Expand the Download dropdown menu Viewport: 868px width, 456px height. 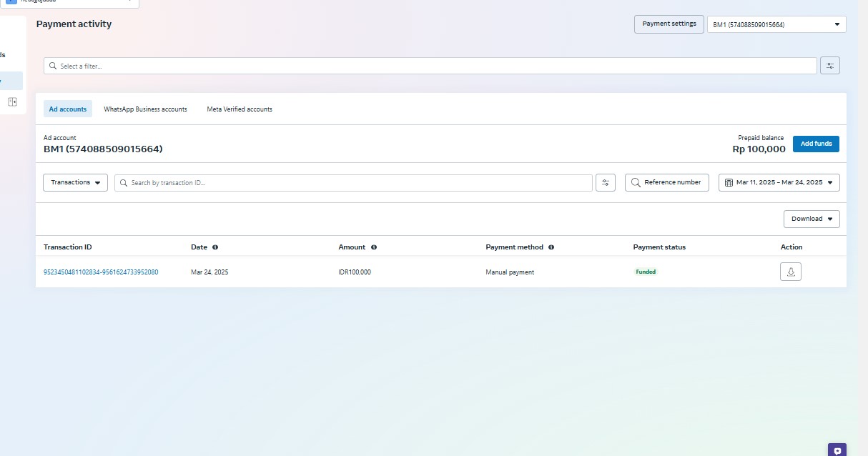point(811,219)
